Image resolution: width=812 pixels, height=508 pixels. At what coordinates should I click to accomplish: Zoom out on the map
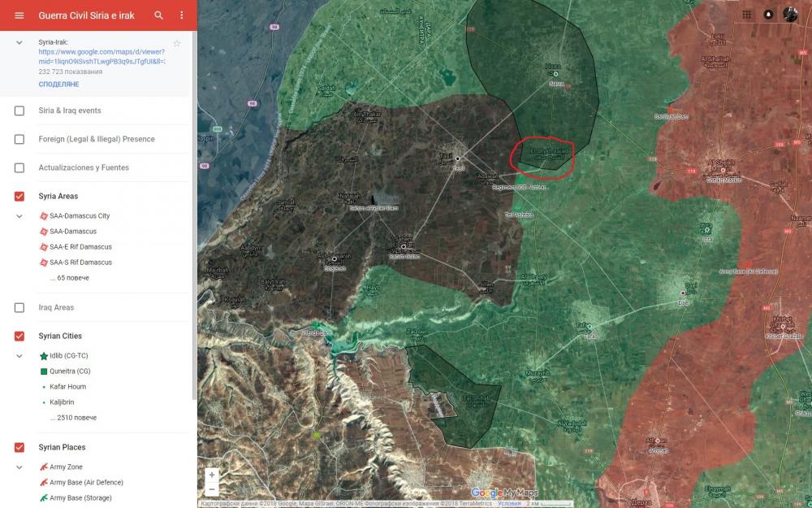(212, 489)
